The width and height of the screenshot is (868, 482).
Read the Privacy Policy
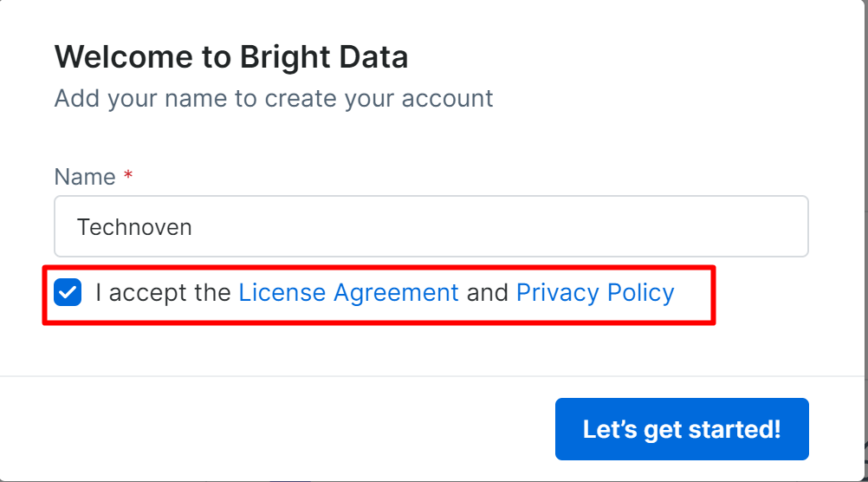[595, 293]
